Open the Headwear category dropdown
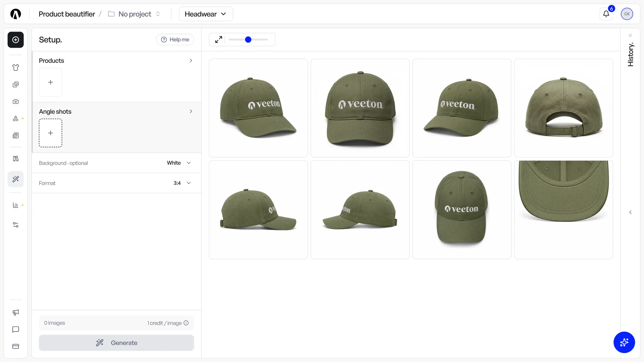Screen dimensions: 644x362 (x=206, y=14)
